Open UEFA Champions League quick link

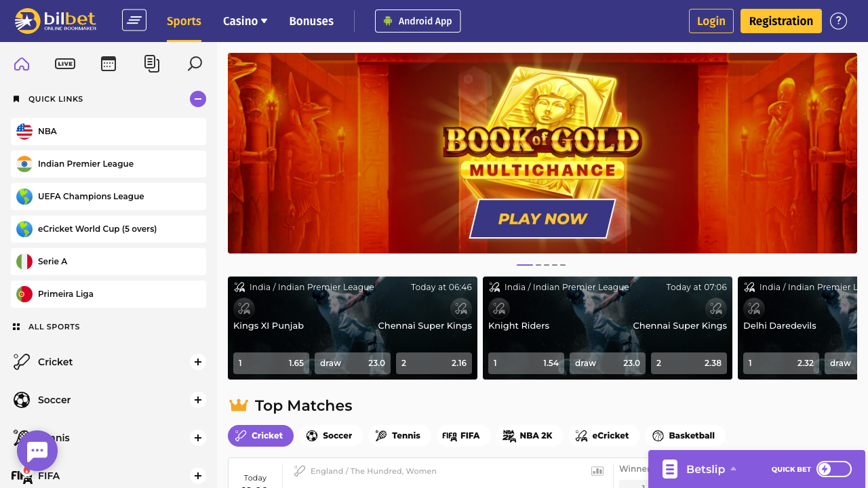pyautogui.click(x=108, y=197)
